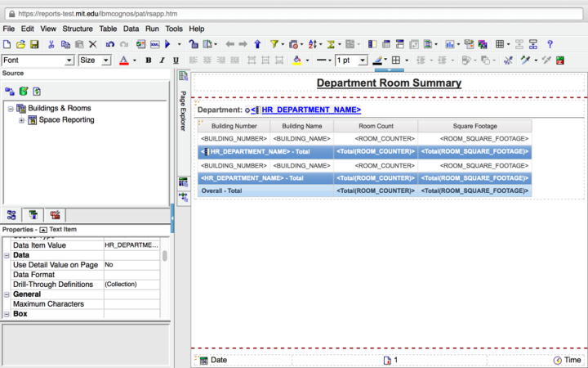The height and width of the screenshot is (368, 588).
Task: Toggle Italic text formatting
Action: click(x=163, y=61)
